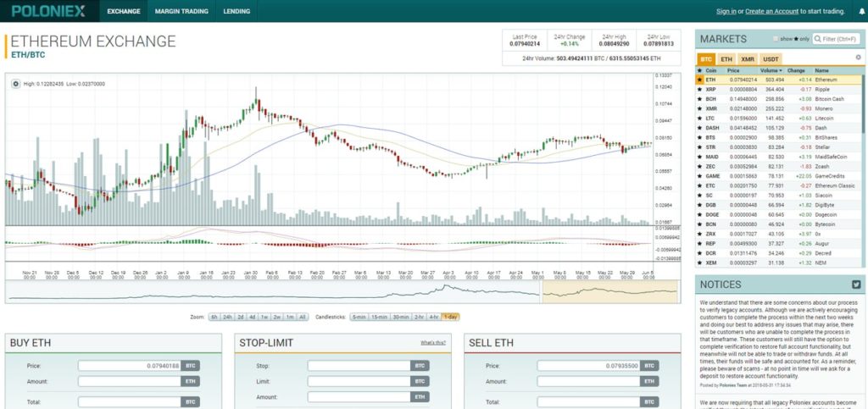The height and width of the screenshot is (409, 868).
Task: Click the star icon beside XRP
Action: coord(699,89)
